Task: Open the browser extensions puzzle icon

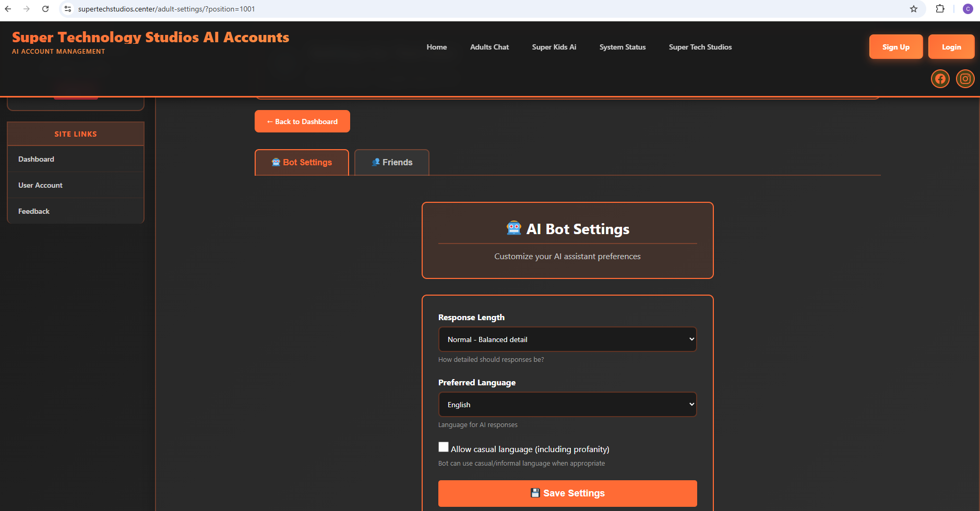Action: (940, 9)
